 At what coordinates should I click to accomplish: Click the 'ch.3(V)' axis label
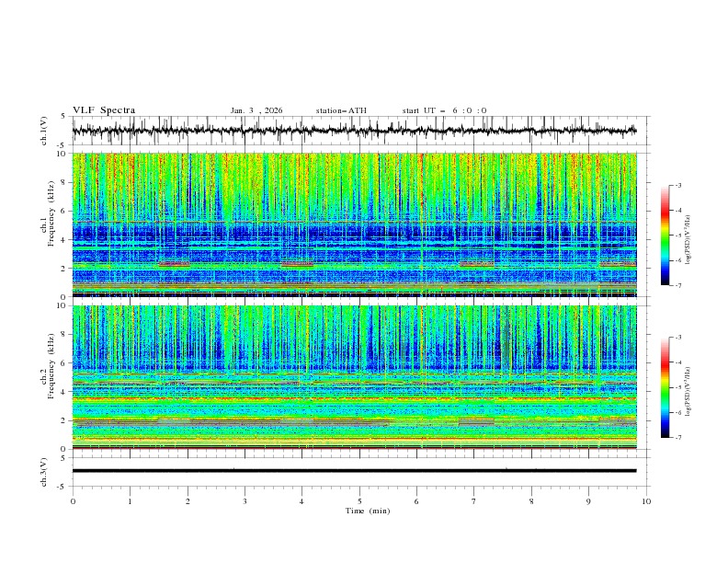[x=44, y=472]
